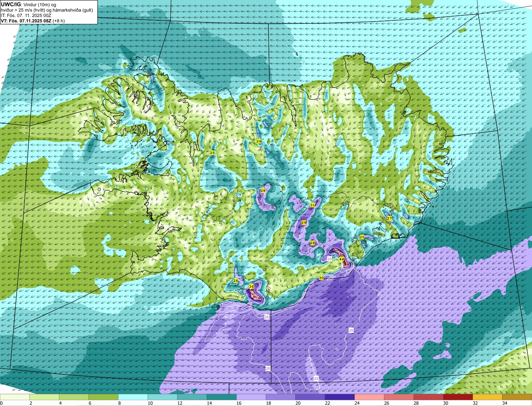
Task: Choose the 20–22 m/s purple legend swatch
Action: tap(310, 397)
